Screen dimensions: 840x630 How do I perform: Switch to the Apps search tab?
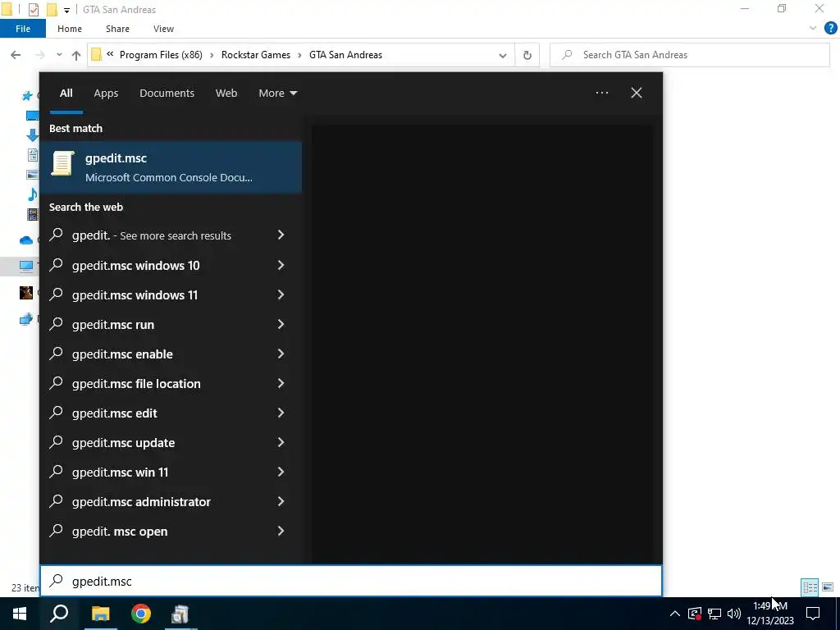106,94
